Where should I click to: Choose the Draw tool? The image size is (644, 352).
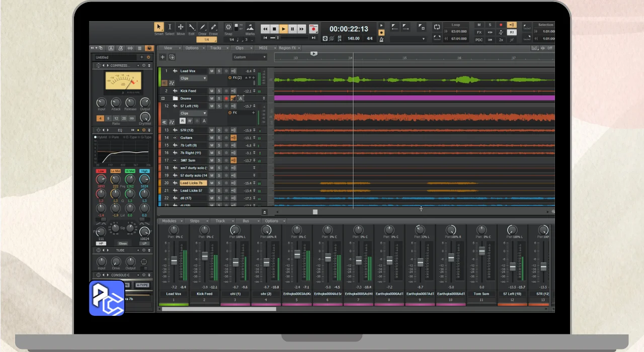202,28
